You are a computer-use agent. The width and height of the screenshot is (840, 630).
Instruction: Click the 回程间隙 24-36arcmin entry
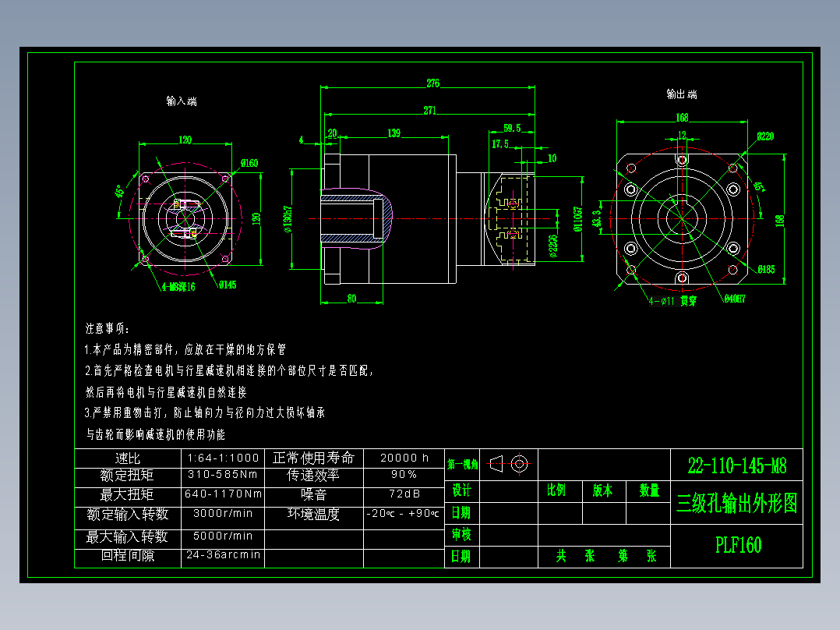click(x=225, y=556)
